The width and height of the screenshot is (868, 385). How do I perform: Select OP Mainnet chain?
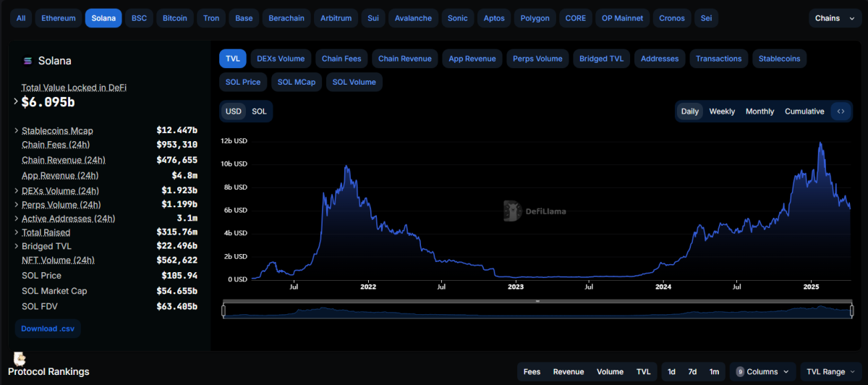pos(623,18)
